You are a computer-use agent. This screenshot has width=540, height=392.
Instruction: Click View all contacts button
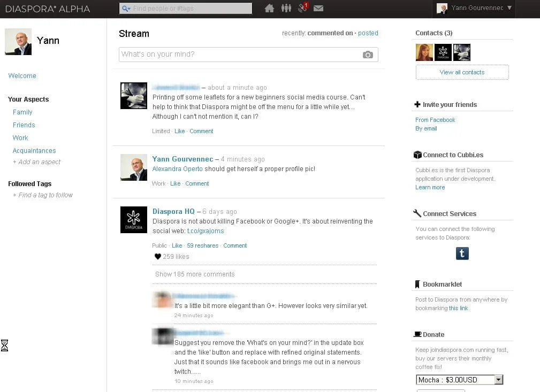point(462,72)
